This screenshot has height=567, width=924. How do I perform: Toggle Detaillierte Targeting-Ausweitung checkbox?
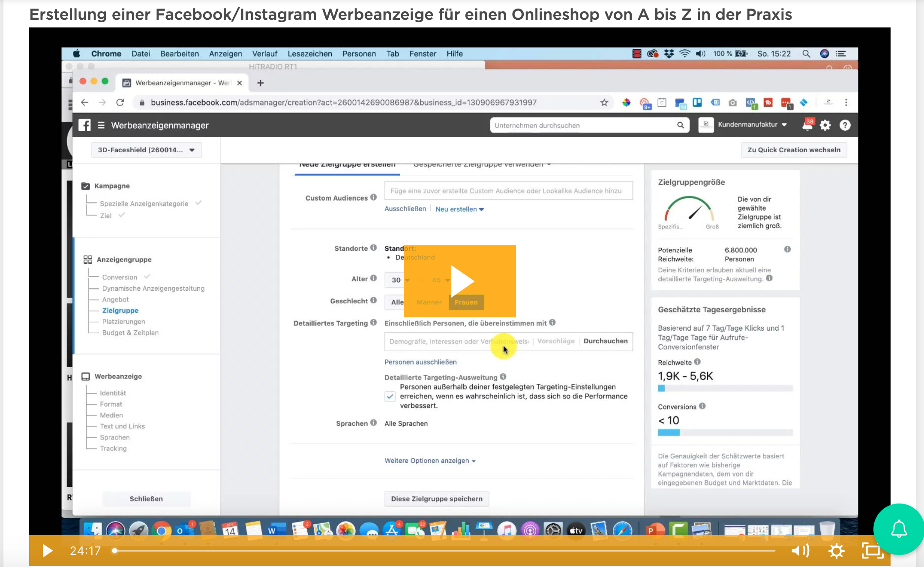tap(390, 396)
